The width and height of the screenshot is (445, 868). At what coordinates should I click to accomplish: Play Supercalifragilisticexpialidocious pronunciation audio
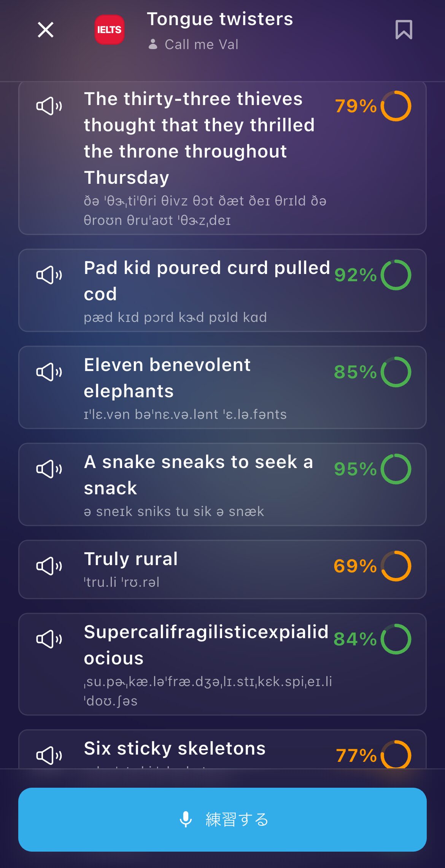[x=49, y=639]
